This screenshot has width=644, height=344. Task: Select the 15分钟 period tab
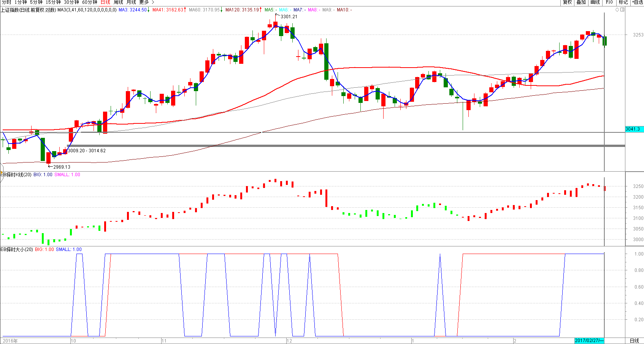pyautogui.click(x=53, y=2)
